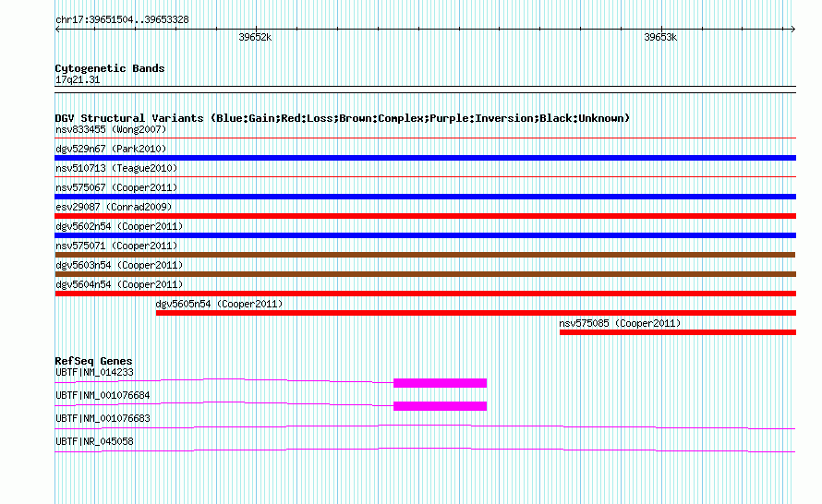
Task: Click the right arrow of the ruler
Action: (793, 29)
